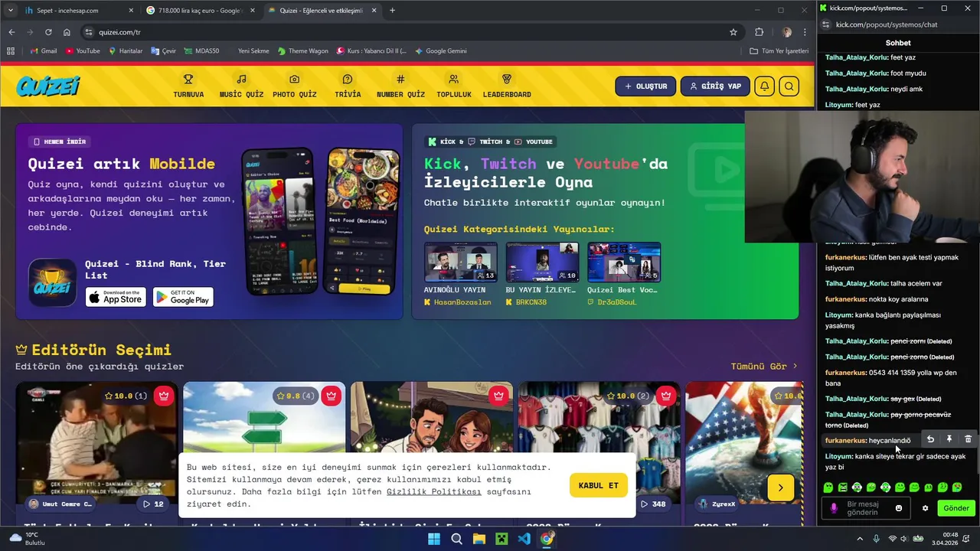980x551 pixels.
Task: Click Tümünü Gör link
Action: [x=764, y=367]
